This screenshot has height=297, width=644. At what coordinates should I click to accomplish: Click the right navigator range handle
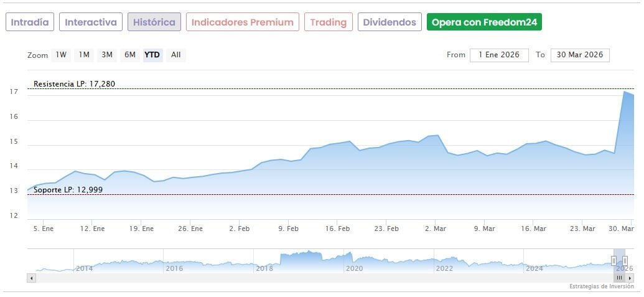625,260
